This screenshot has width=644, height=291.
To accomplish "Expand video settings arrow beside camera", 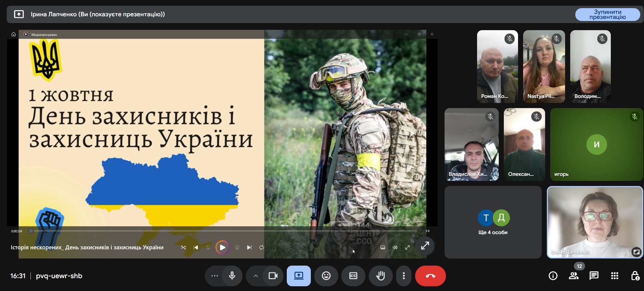I will (256, 276).
